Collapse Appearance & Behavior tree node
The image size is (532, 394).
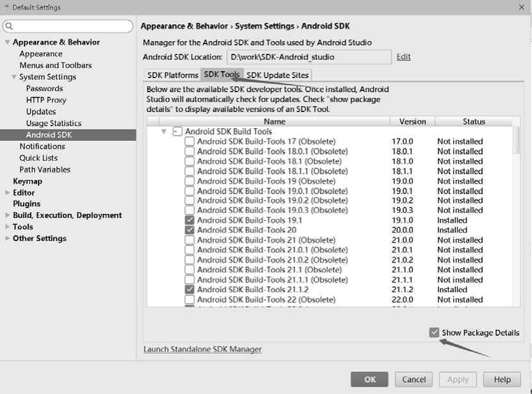(x=7, y=42)
